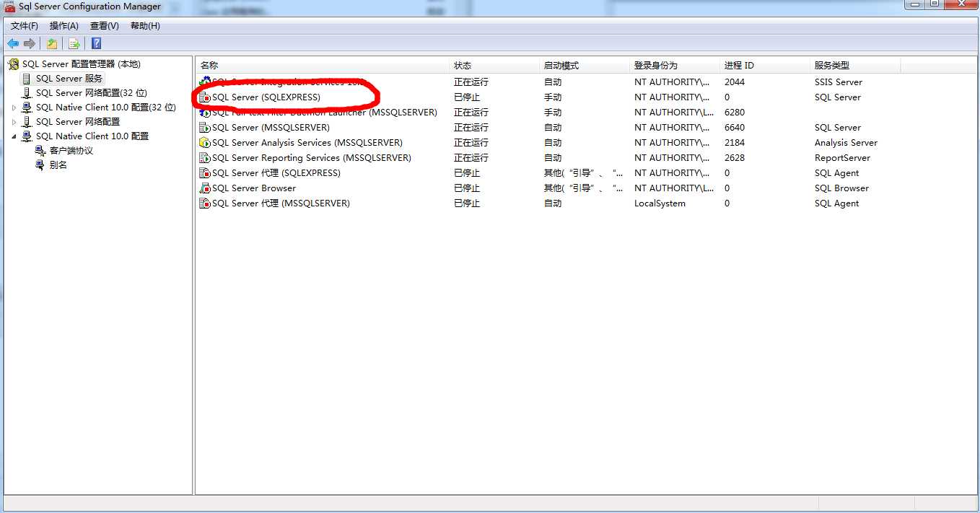Click the Back arrow toolbar icon

coord(13,43)
